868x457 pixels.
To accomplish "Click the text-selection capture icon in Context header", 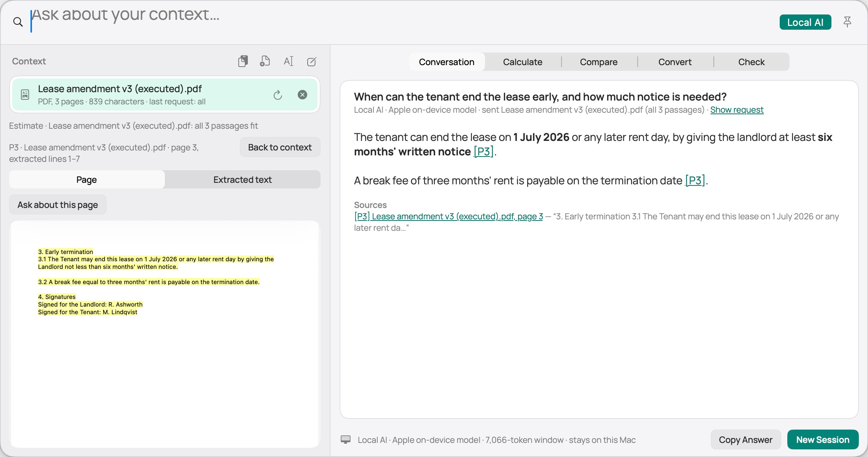I will [x=289, y=61].
